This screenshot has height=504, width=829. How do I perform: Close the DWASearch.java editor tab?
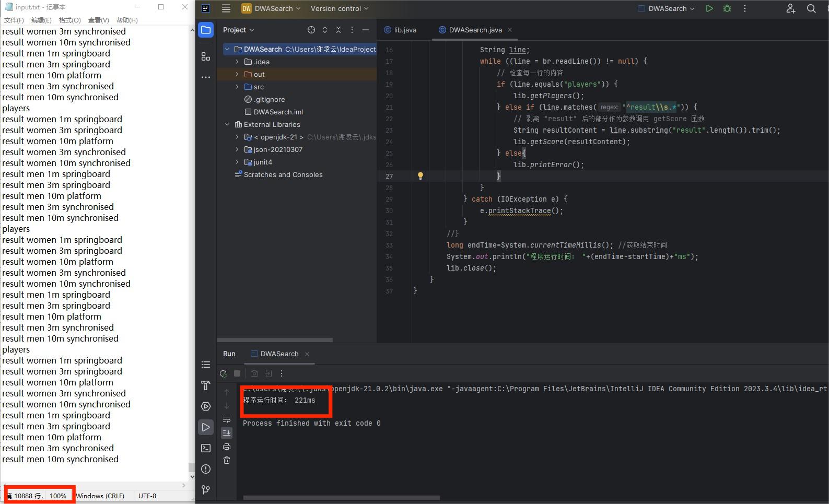pyautogui.click(x=510, y=30)
